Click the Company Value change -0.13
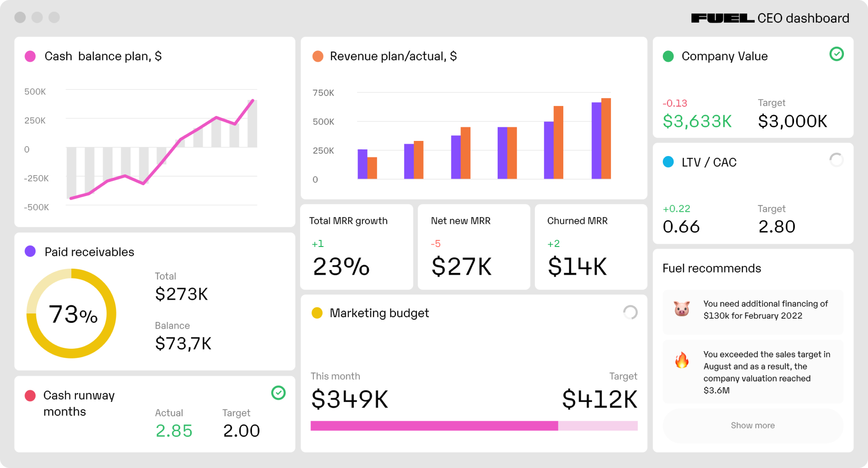The image size is (868, 468). point(675,103)
